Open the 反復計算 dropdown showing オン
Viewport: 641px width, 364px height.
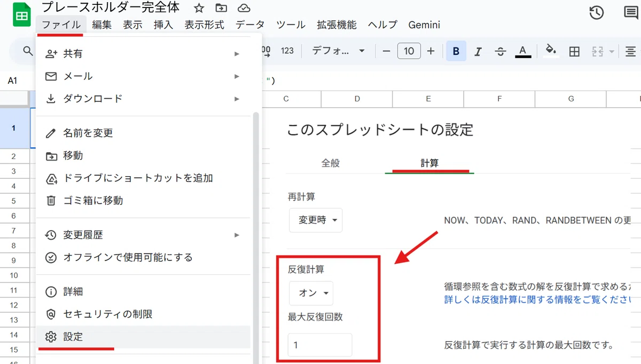pyautogui.click(x=311, y=293)
